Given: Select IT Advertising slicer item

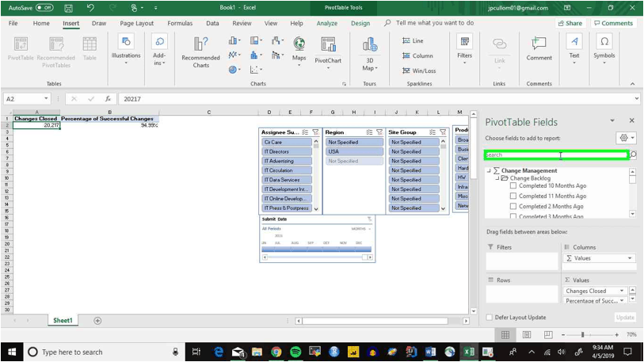Looking at the screenshot, I should pyautogui.click(x=287, y=161).
